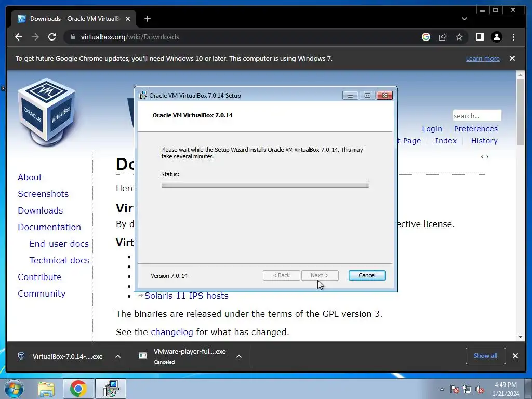Open a new Chrome tab
Viewport: 532px width, 399px height.
coord(147,19)
